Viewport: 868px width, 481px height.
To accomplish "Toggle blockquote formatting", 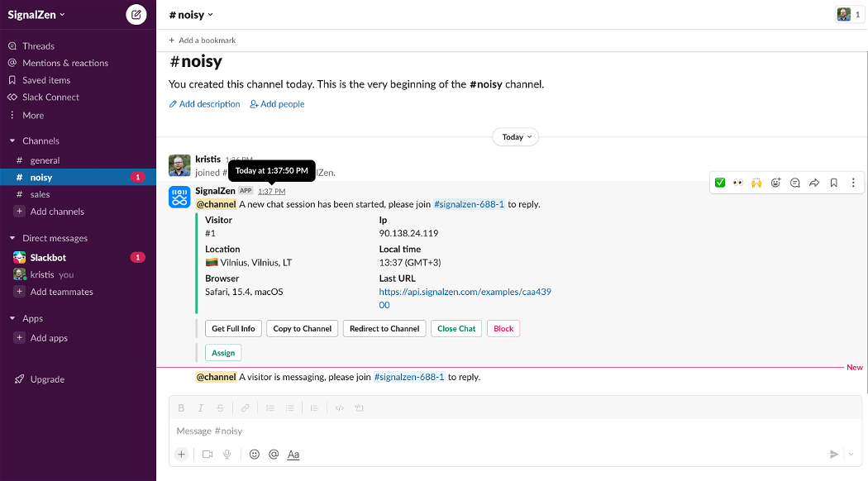I will pos(314,408).
